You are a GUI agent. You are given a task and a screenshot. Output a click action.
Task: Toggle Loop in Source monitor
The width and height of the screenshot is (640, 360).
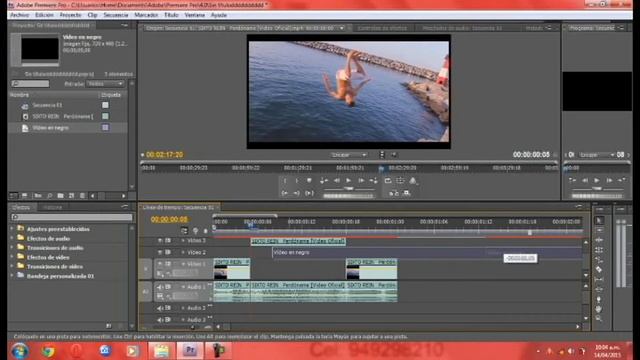coord(388,180)
